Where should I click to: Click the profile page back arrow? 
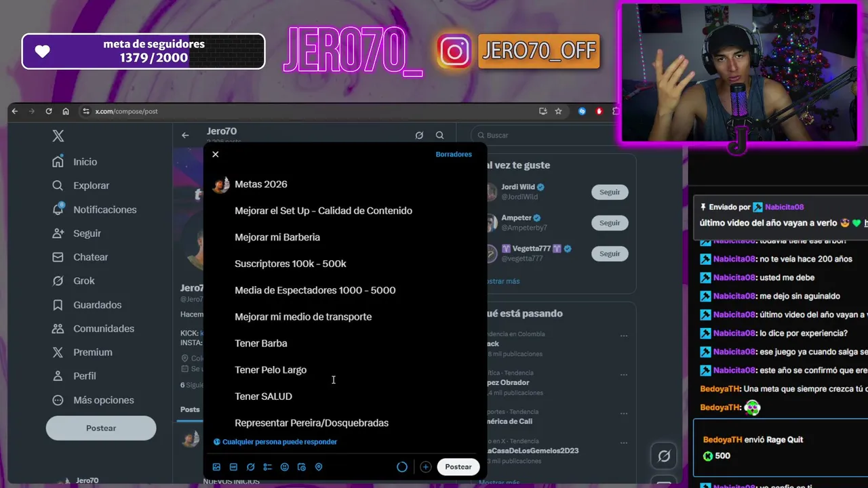tap(185, 136)
